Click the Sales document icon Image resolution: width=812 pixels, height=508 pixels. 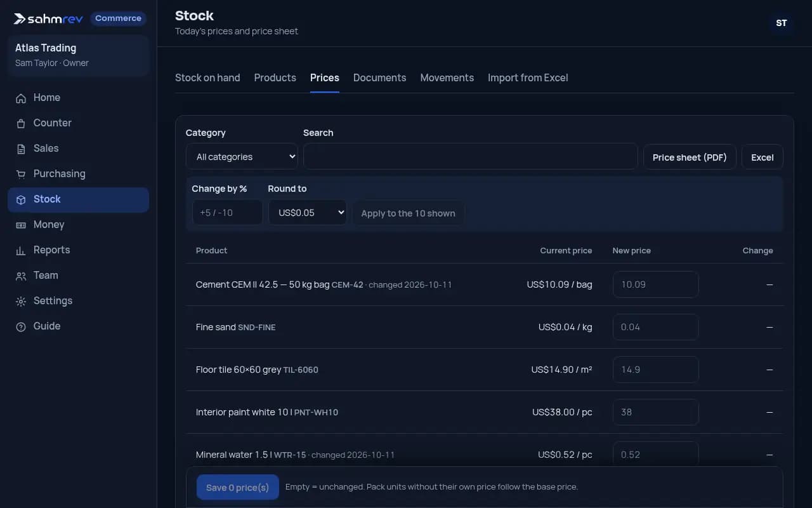[x=21, y=149]
